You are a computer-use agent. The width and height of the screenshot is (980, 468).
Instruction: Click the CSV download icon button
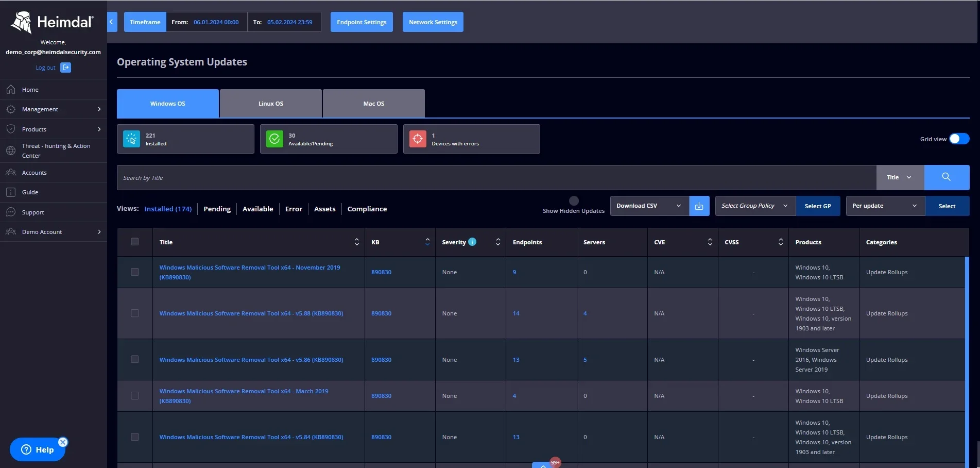click(x=699, y=206)
